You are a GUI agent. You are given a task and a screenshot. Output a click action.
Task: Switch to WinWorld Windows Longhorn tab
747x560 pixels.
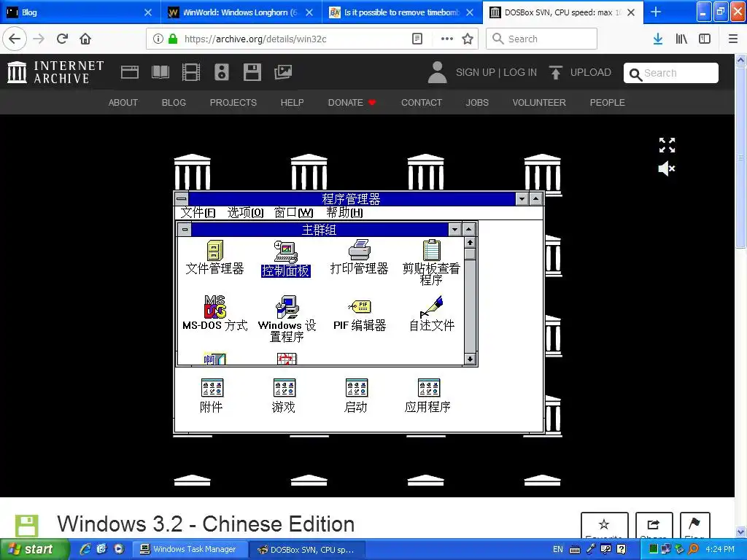[x=241, y=12]
